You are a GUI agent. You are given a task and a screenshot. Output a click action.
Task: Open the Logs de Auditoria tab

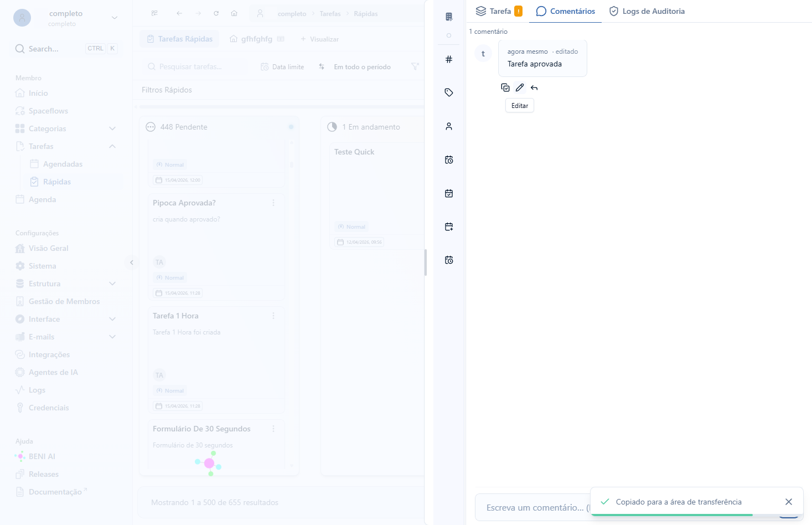647,11
